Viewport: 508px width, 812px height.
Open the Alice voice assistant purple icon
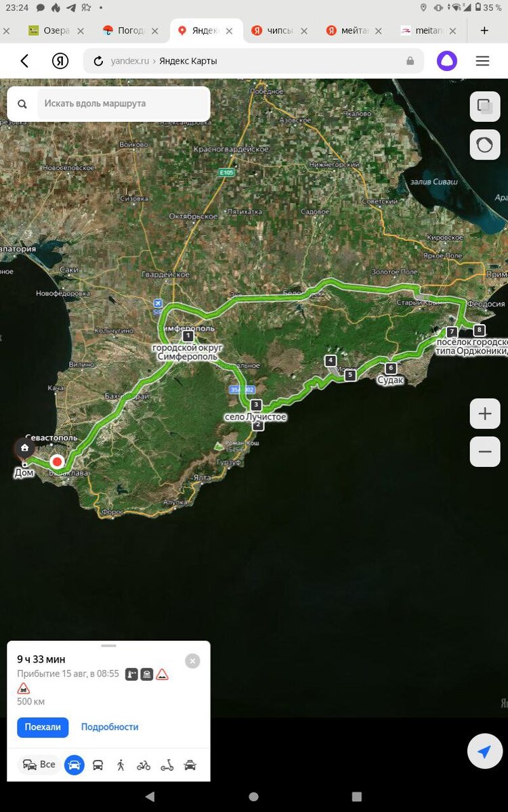(446, 61)
